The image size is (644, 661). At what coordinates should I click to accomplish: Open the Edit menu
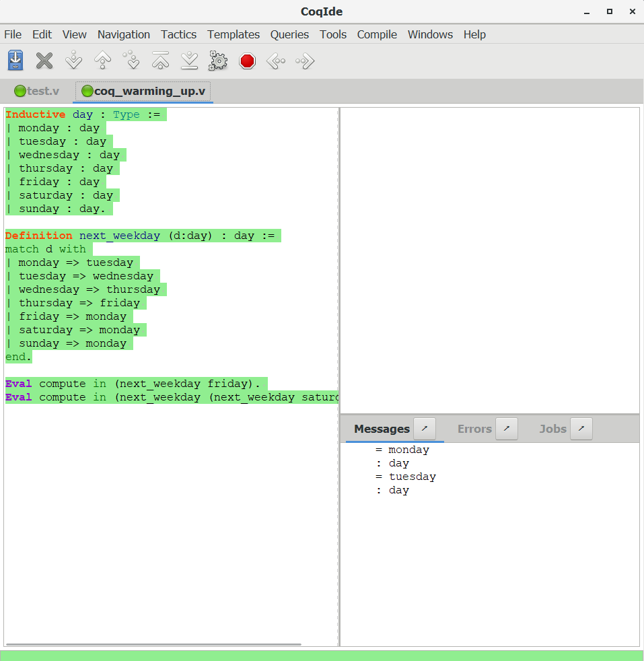pos(42,34)
